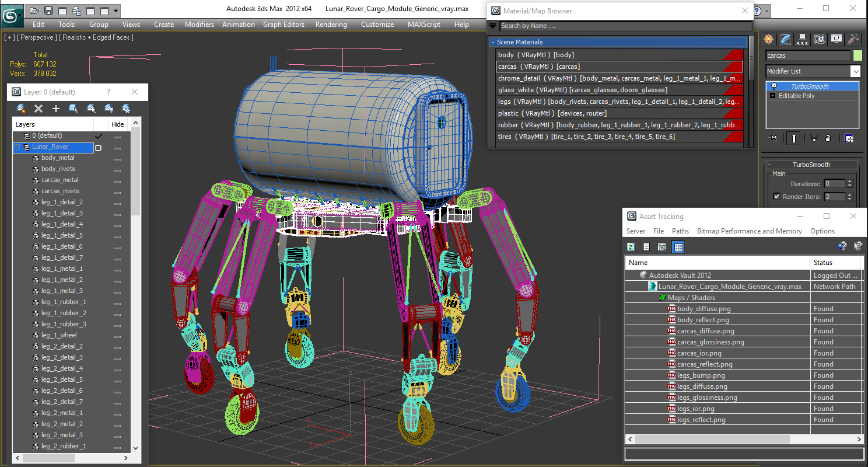Click the Pin Stack icon
Image resolution: width=868 pixels, height=467 pixels.
click(773, 138)
